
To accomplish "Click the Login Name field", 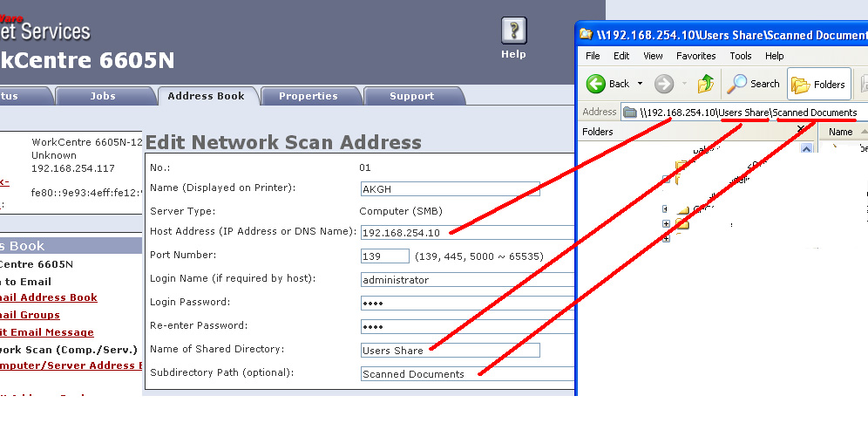I will tap(468, 280).
